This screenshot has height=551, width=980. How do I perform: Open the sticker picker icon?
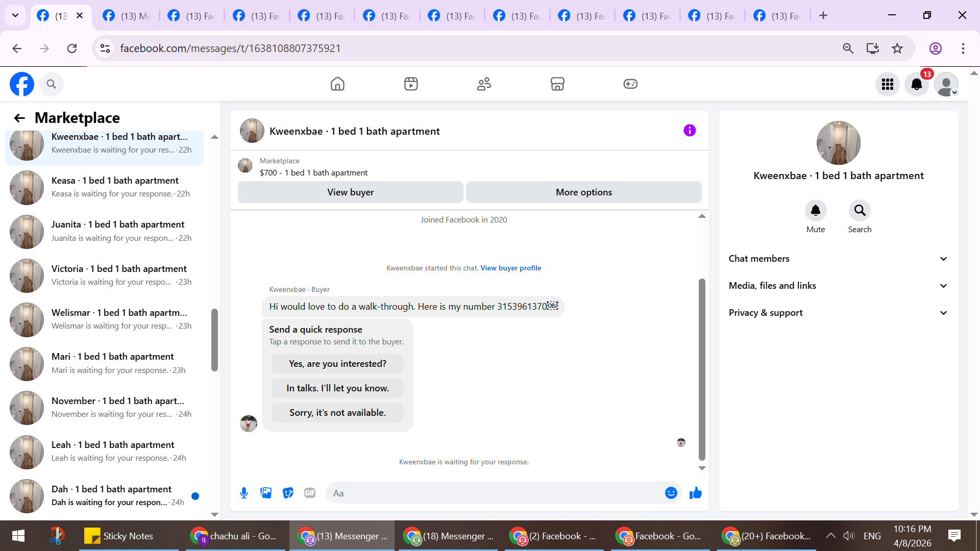click(288, 493)
